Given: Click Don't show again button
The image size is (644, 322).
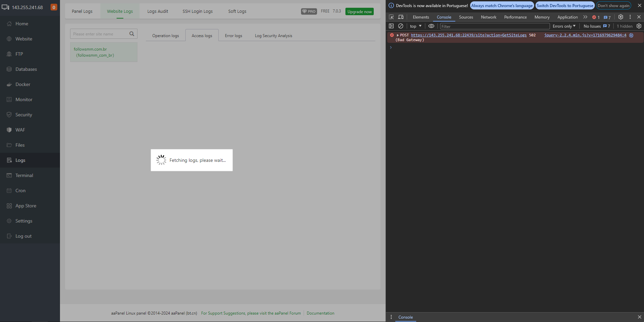Looking at the screenshot, I should (x=613, y=5).
